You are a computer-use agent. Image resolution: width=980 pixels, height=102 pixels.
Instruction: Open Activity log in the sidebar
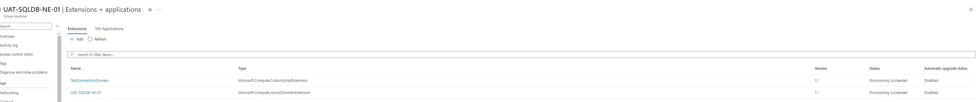(x=9, y=46)
